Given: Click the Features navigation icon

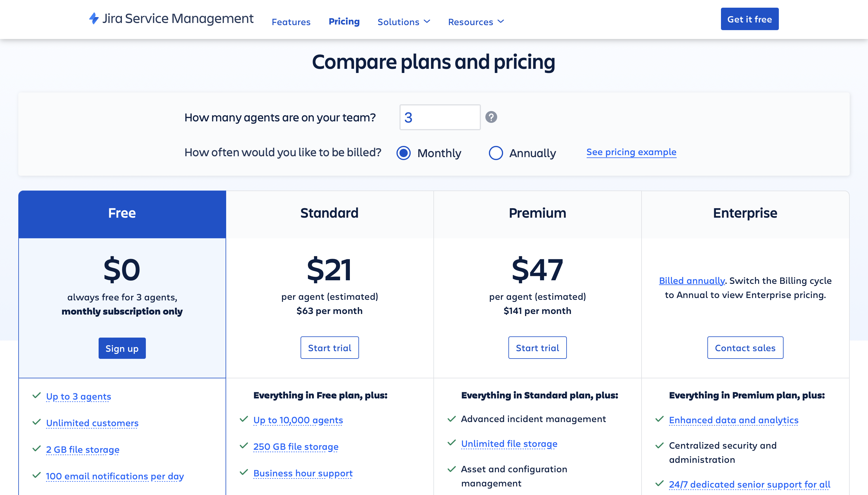Looking at the screenshot, I should click(x=291, y=21).
